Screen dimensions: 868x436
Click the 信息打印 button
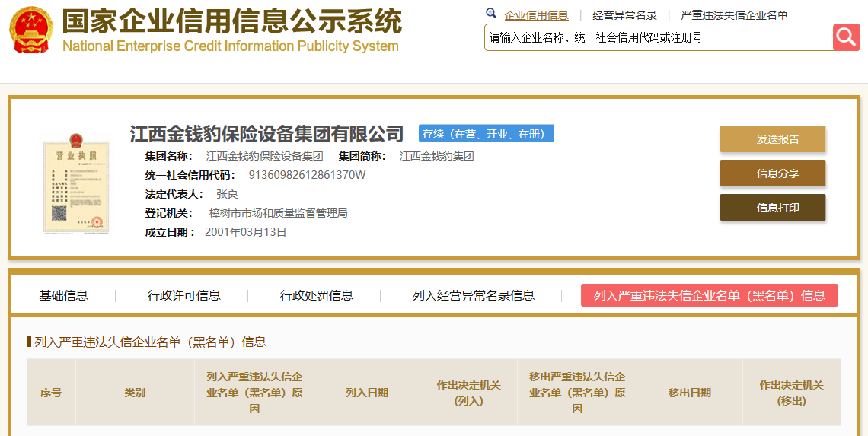(772, 208)
